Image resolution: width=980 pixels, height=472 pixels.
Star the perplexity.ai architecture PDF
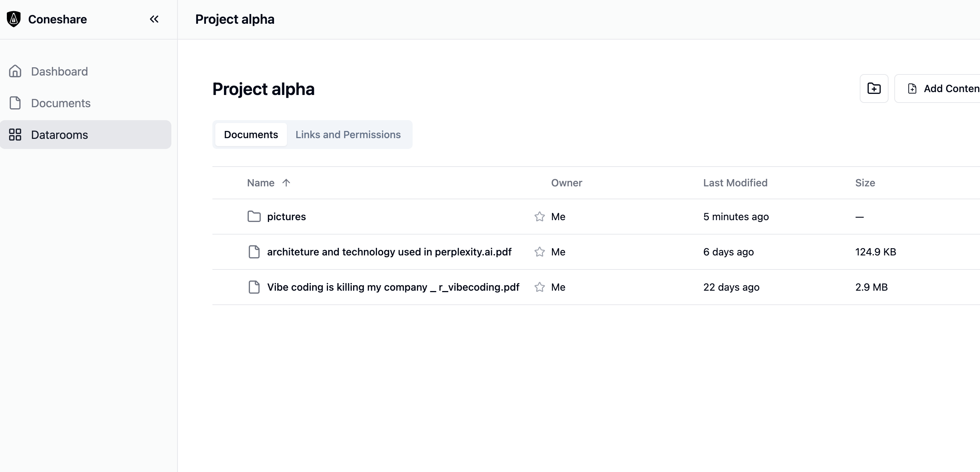point(539,252)
